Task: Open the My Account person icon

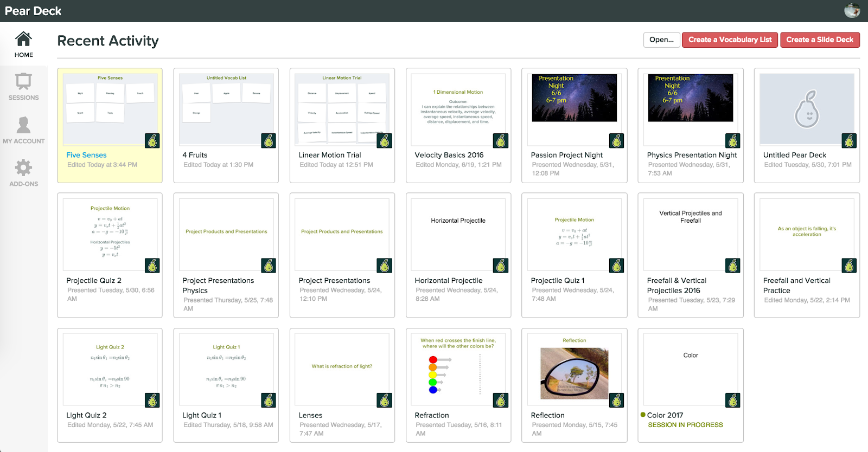Action: [x=23, y=125]
